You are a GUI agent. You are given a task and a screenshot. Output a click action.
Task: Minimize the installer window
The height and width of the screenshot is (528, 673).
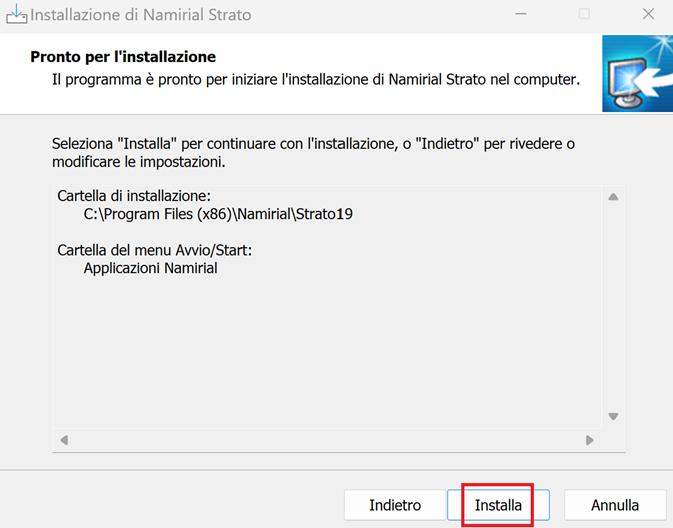(x=520, y=15)
